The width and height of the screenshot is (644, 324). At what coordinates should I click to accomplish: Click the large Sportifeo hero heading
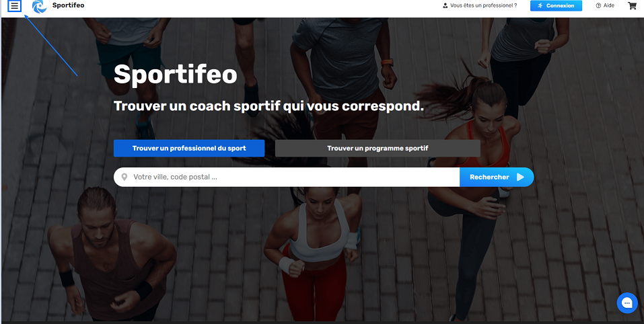tap(176, 75)
